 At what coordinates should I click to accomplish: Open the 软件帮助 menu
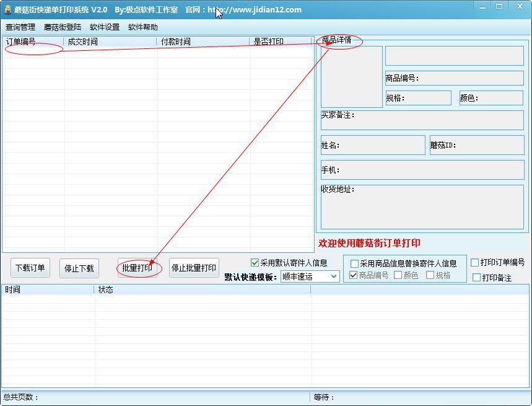pyautogui.click(x=143, y=27)
